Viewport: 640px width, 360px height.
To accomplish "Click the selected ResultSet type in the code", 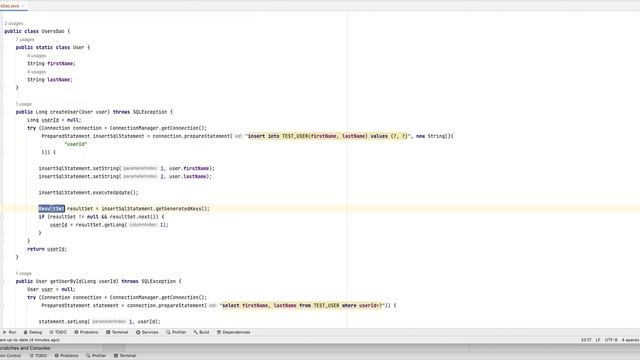I will pyautogui.click(x=51, y=209).
